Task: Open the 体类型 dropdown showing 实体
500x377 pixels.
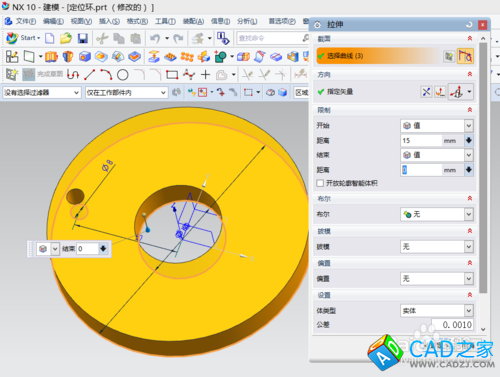Action: [437, 311]
